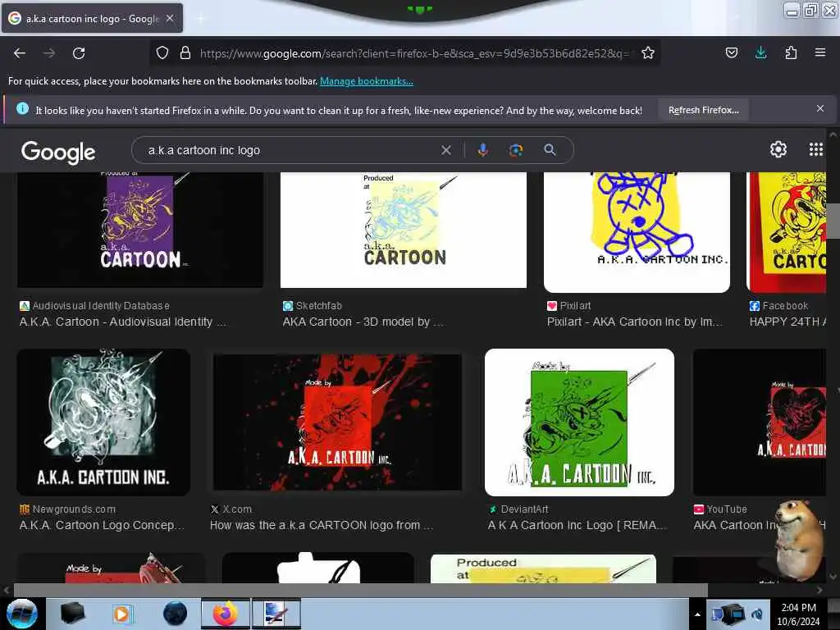Click the Pixilart source label

569,305
